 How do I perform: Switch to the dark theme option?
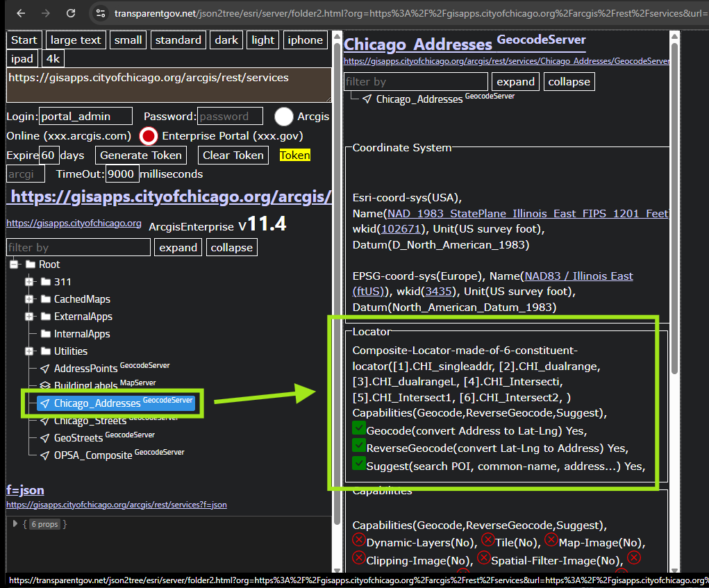click(x=226, y=40)
